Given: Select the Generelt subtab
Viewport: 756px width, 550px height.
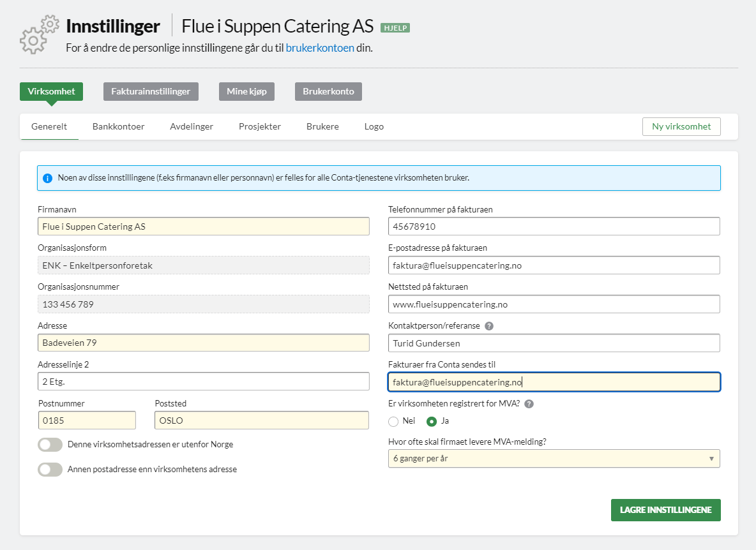Looking at the screenshot, I should click(49, 127).
